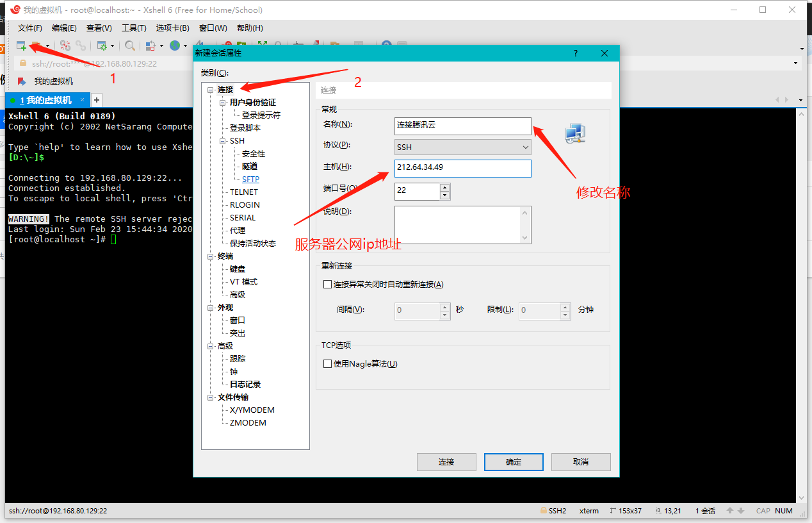This screenshot has height=523, width=812.
Task: Click the status bar down arrow
Action: tap(741, 511)
